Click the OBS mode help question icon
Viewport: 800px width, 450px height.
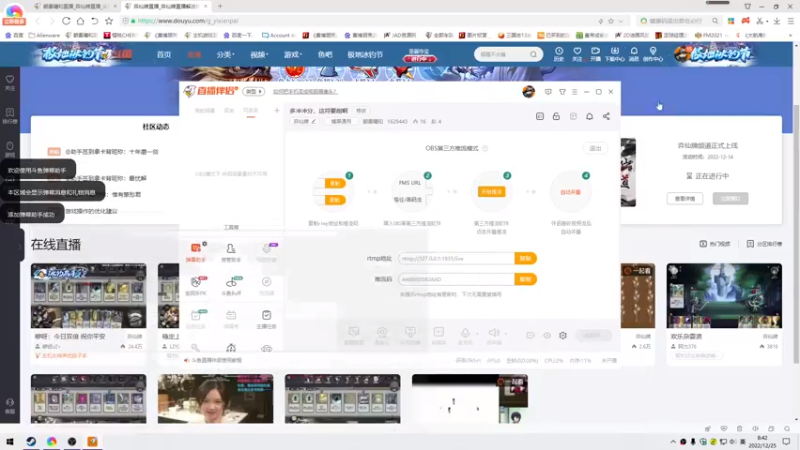click(485, 148)
